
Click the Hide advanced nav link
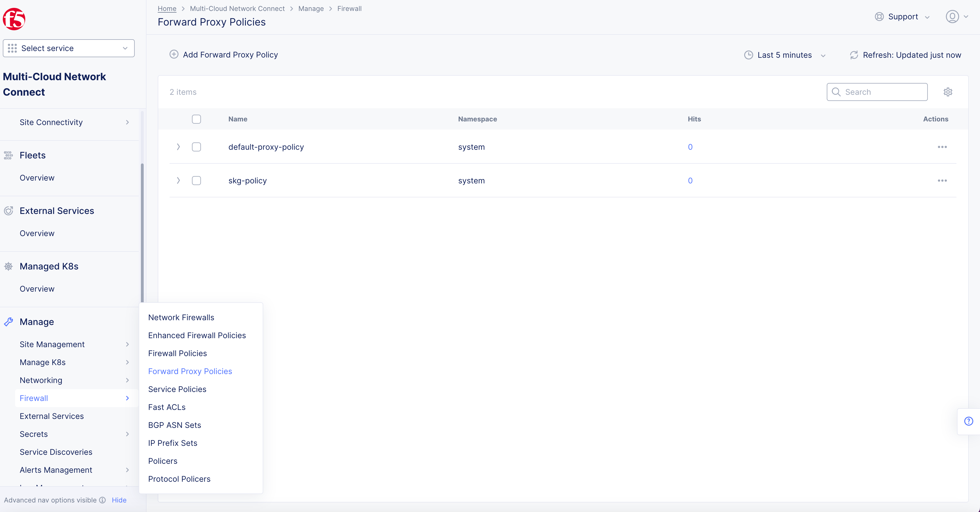click(119, 500)
